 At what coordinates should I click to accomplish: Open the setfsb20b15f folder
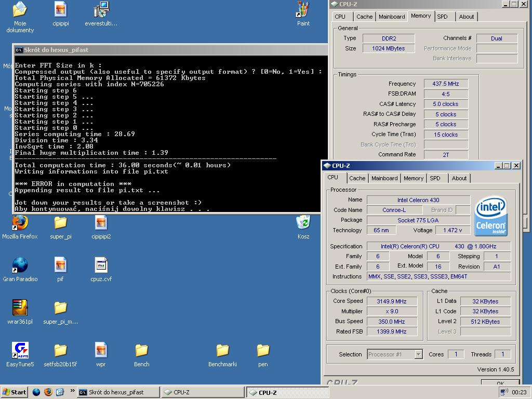[60, 351]
